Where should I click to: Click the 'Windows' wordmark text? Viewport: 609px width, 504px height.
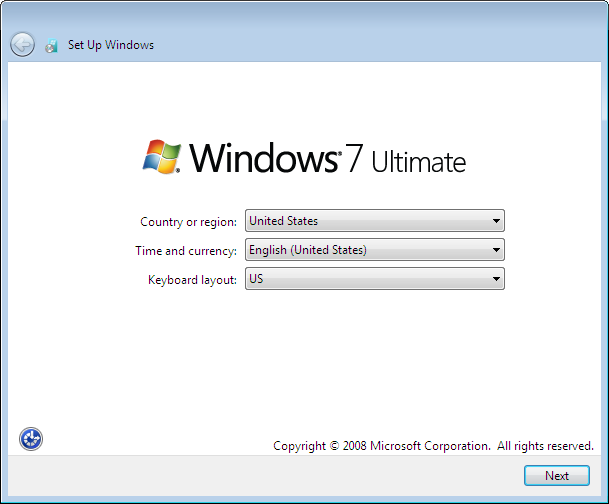click(x=263, y=158)
